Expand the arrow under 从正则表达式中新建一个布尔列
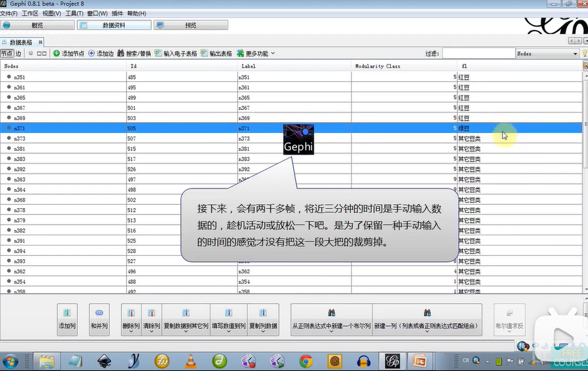The width and height of the screenshot is (588, 371). [x=331, y=332]
